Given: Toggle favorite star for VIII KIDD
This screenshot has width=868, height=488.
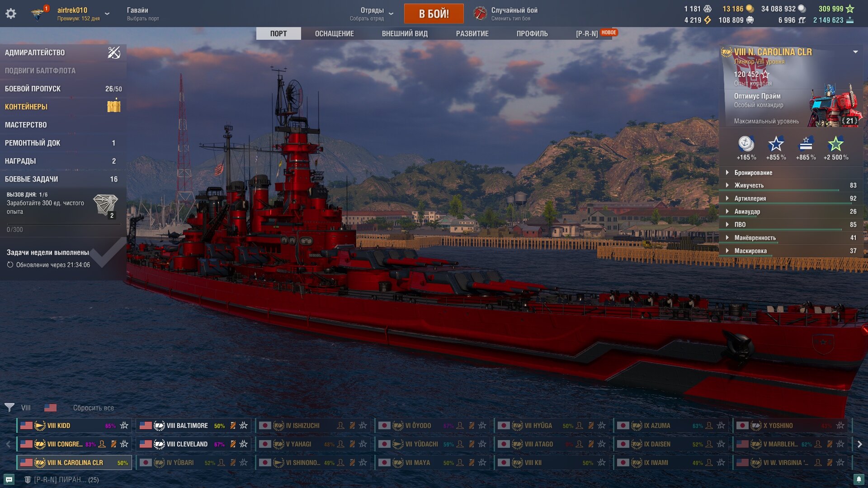Looking at the screenshot, I should tap(124, 425).
